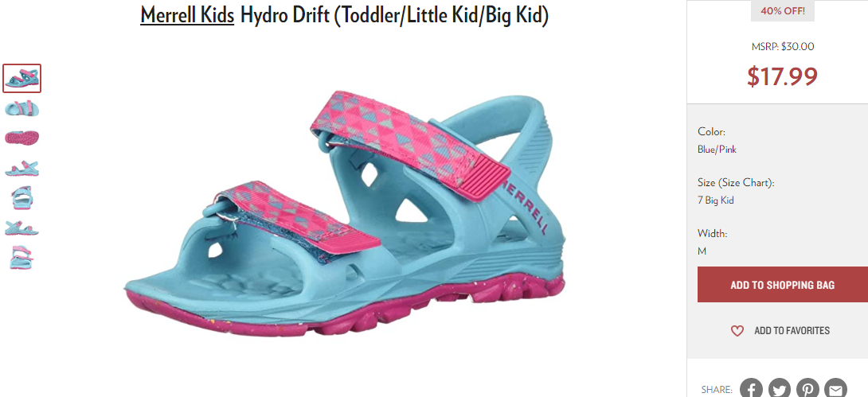Show the last sandal pair thumbnail
Image resolution: width=868 pixels, height=397 pixels.
22,257
